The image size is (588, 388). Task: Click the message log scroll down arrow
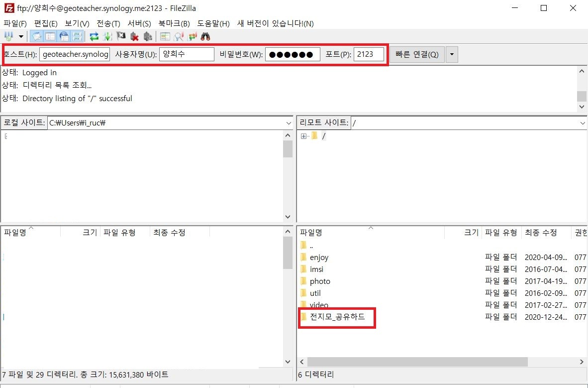[x=582, y=107]
